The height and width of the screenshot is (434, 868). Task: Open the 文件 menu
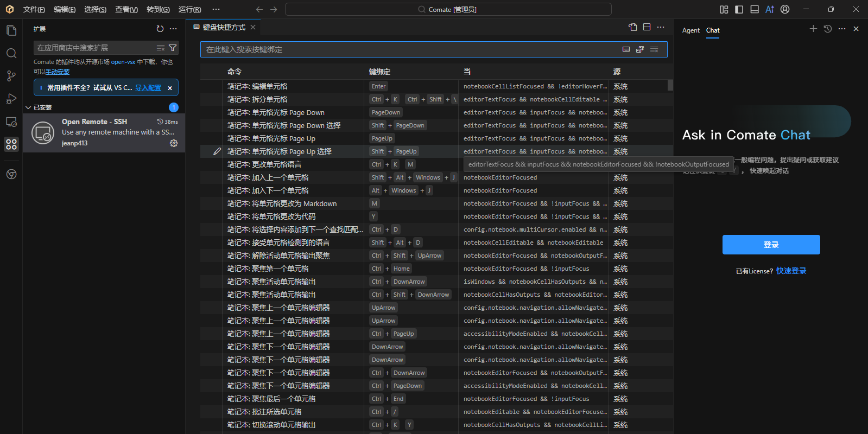click(x=34, y=9)
